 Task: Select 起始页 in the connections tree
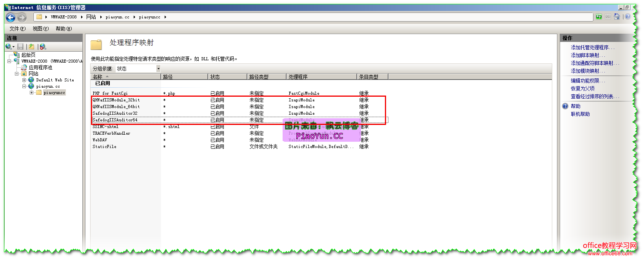[28, 55]
